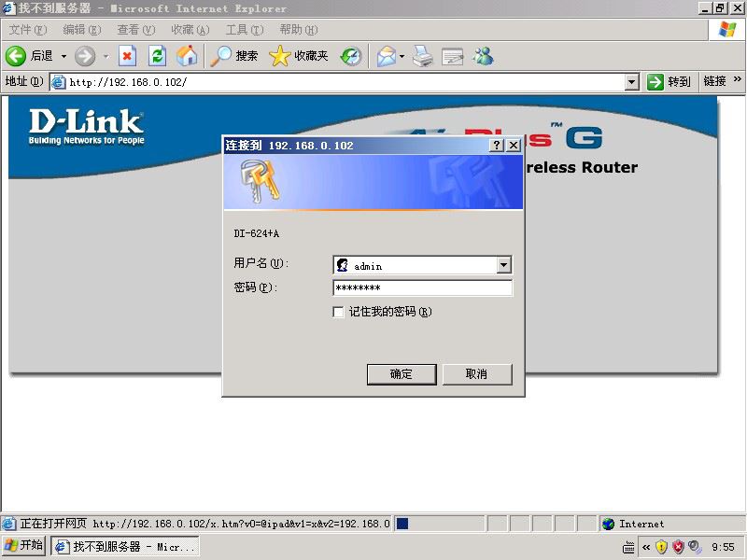Image resolution: width=747 pixels, height=560 pixels.
Task: Click the 确定 OK button
Action: tap(402, 374)
